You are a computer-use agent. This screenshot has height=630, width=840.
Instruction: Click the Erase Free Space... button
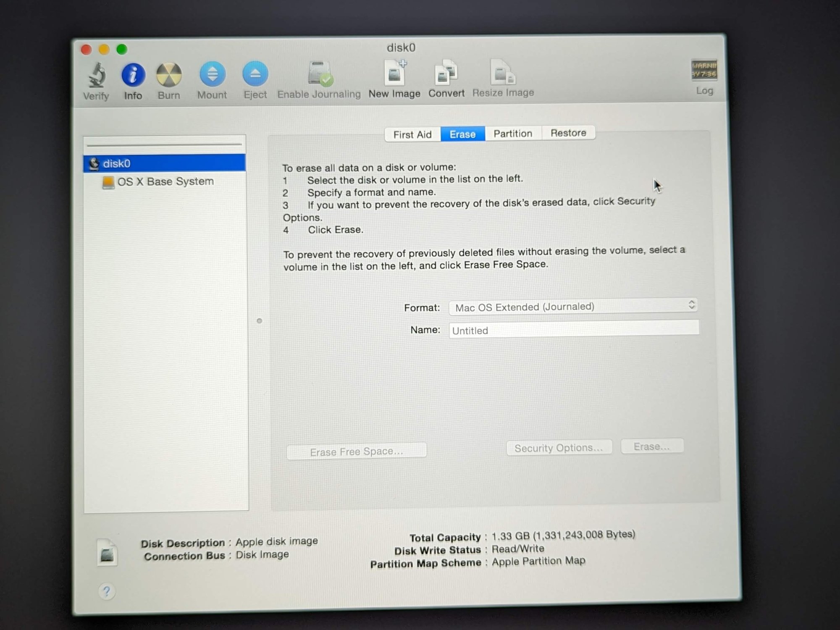coord(357,451)
